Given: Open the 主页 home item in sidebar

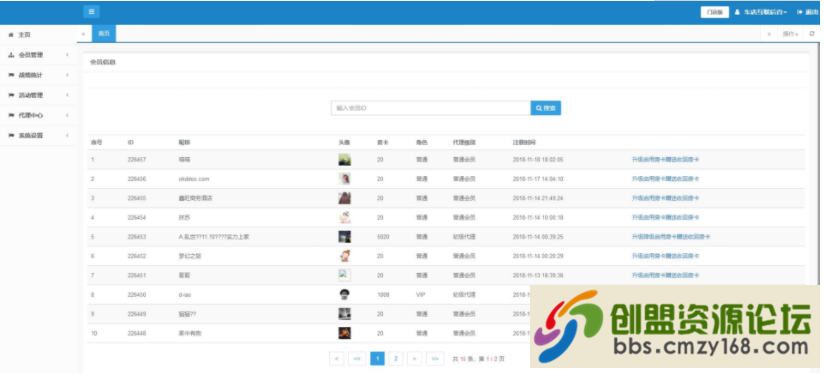Looking at the screenshot, I should (38, 35).
